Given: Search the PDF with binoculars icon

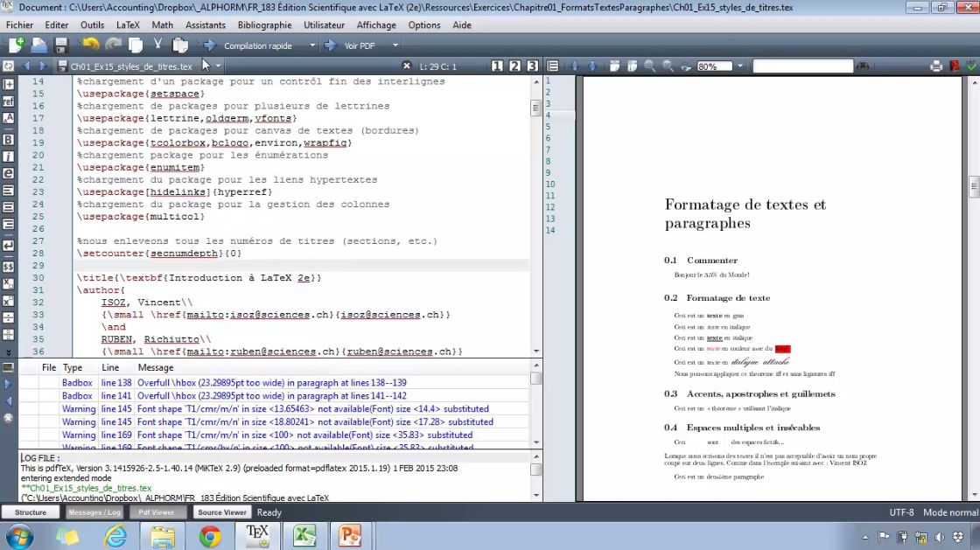Looking at the screenshot, I should pos(863,66).
